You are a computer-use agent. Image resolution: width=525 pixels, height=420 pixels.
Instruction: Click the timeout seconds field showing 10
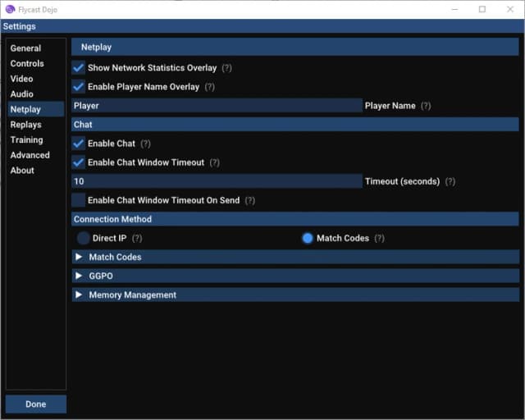coord(217,181)
